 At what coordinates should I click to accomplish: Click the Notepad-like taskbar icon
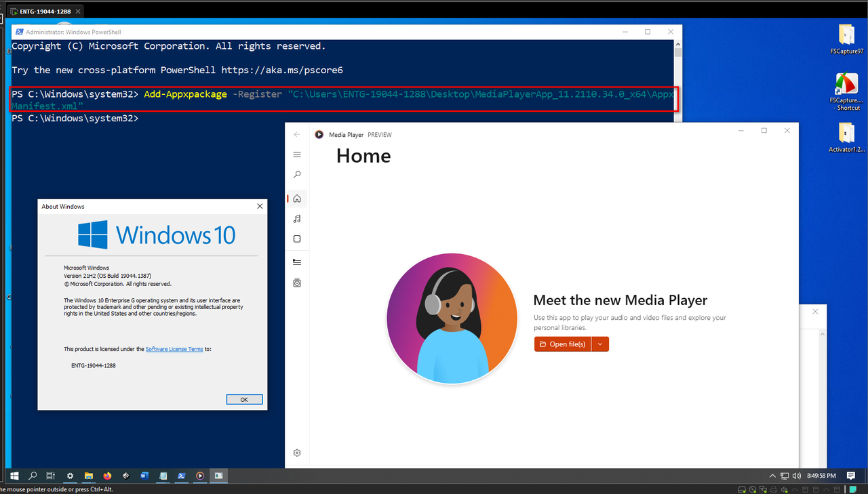pyautogui.click(x=163, y=476)
